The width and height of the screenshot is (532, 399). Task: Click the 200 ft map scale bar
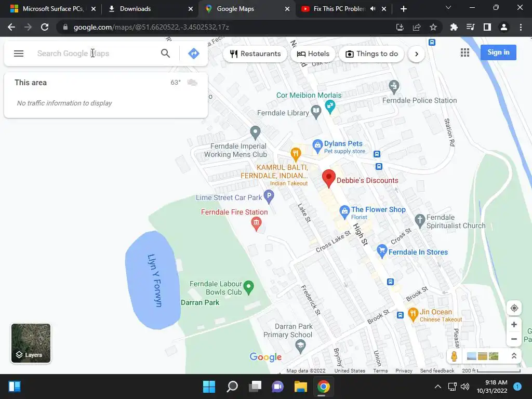(x=491, y=371)
